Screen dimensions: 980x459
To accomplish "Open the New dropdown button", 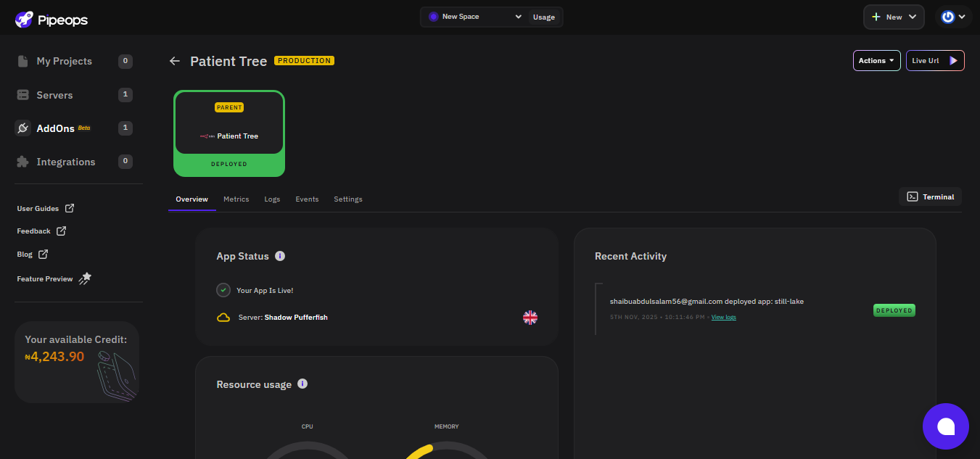I will pos(894,17).
